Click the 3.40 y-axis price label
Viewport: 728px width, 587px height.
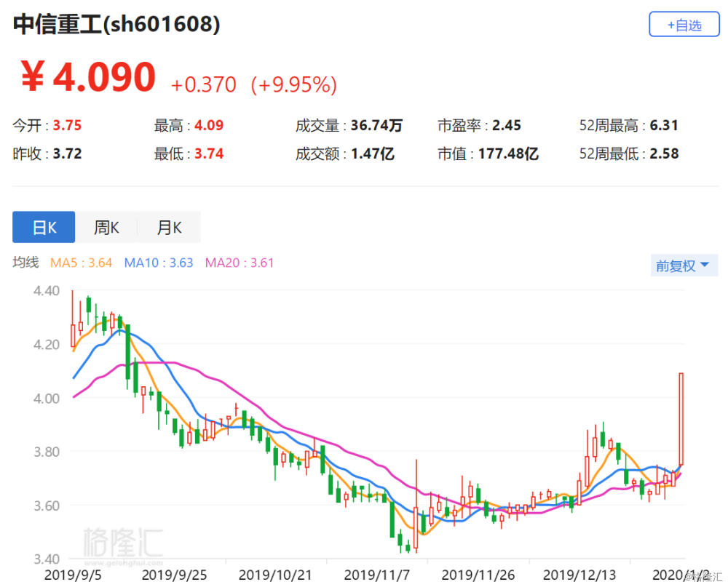click(47, 559)
